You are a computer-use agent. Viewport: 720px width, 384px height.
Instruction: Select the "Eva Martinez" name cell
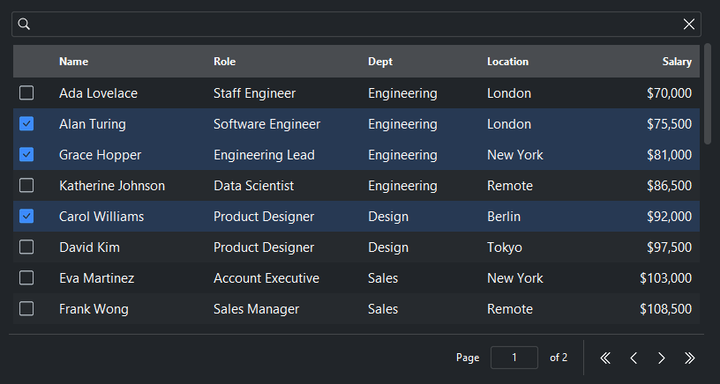click(97, 278)
